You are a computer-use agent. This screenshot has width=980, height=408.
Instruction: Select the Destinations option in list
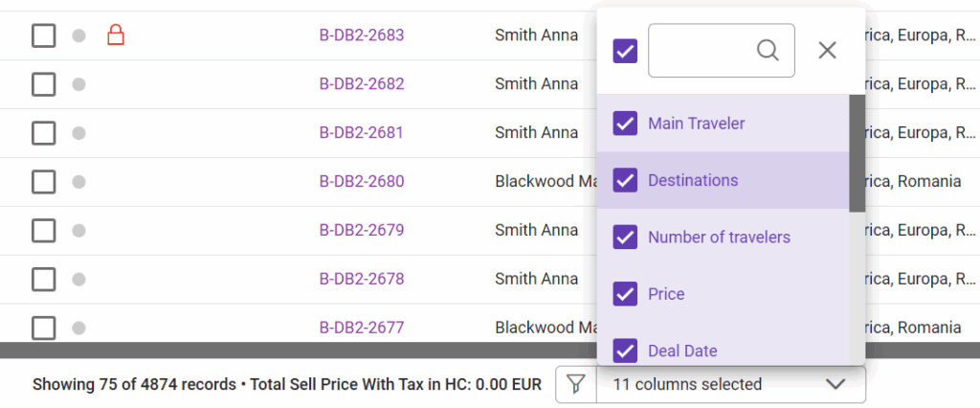point(693,180)
